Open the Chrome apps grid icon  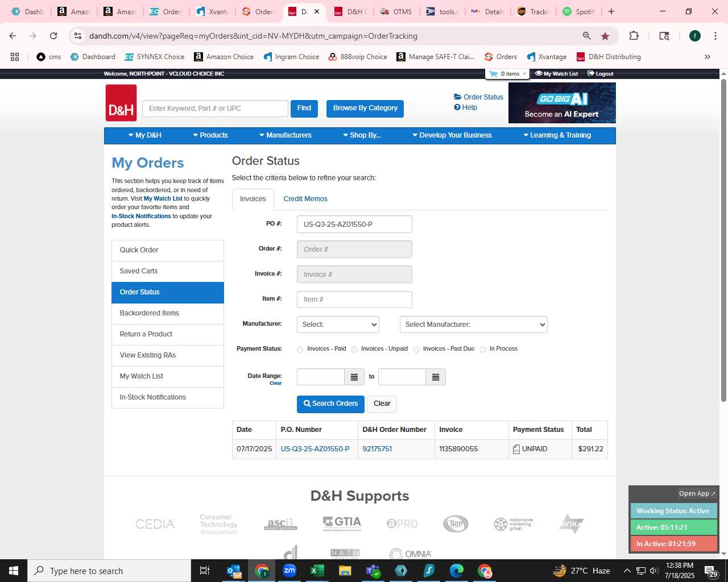pos(15,57)
